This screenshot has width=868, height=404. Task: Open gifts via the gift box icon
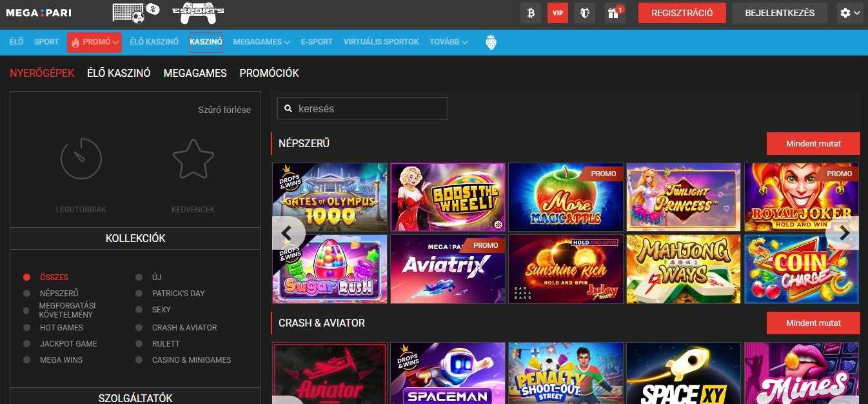612,12
